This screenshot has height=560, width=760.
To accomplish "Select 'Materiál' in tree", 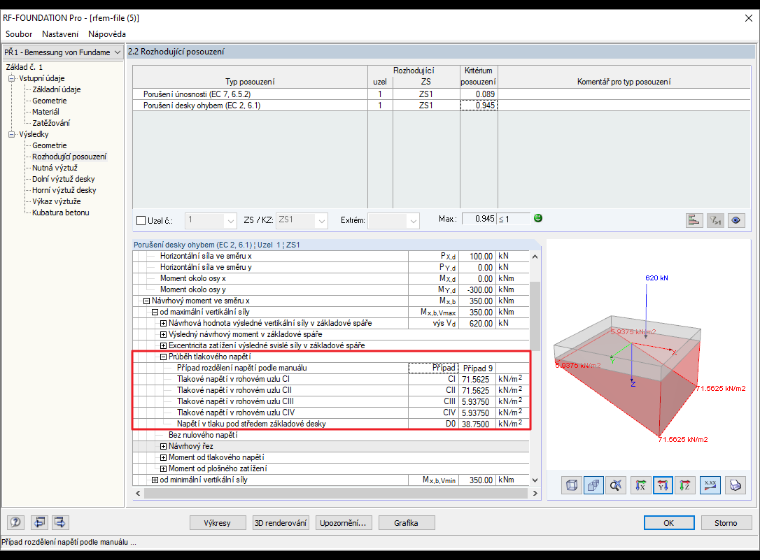I will 46,112.
